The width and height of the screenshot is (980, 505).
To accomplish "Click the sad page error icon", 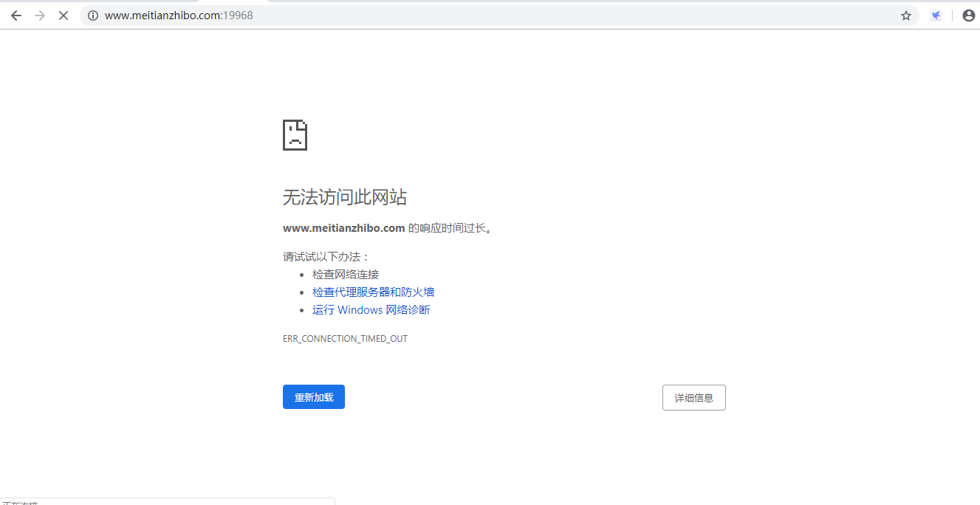I will pyautogui.click(x=295, y=135).
